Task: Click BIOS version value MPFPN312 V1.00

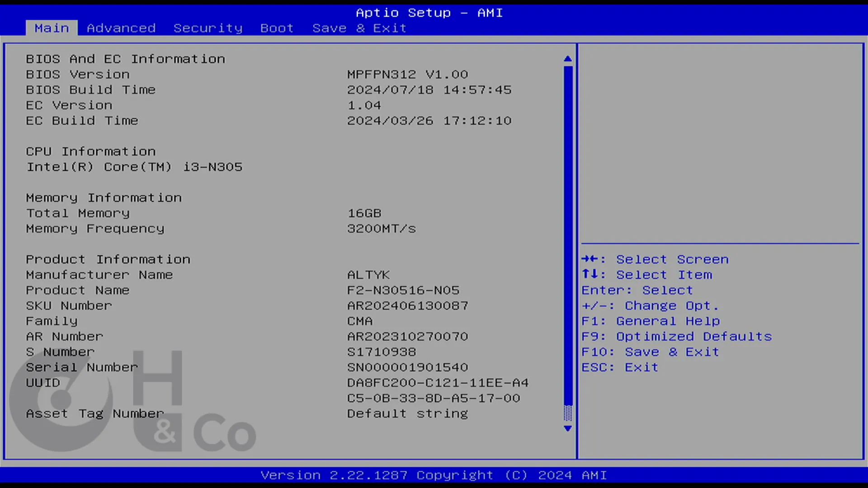Action: pos(407,74)
